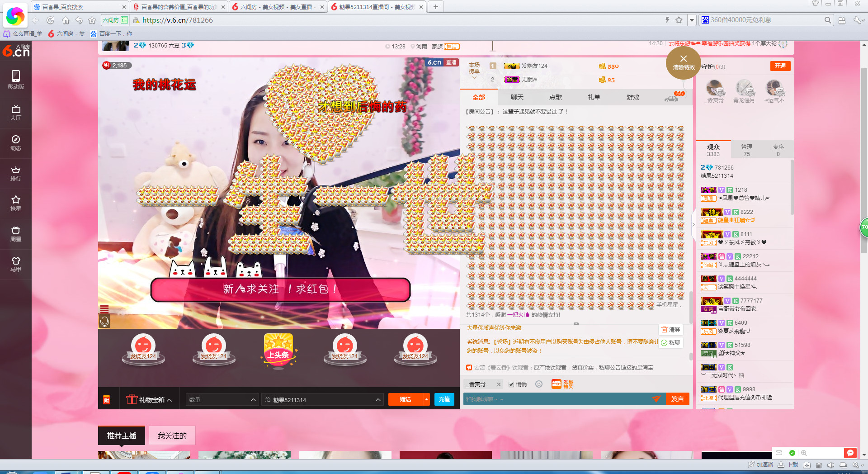The width and height of the screenshot is (868, 474).
Task: Start a lottery with 发起抽奖 icon
Action: 562,384
